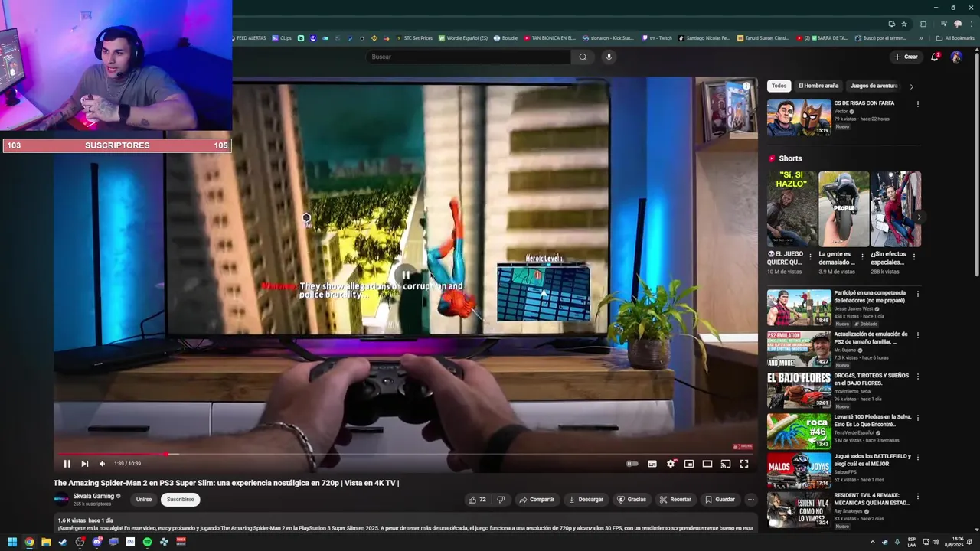
Task: Open the account avatar menu
Action: [956, 57]
